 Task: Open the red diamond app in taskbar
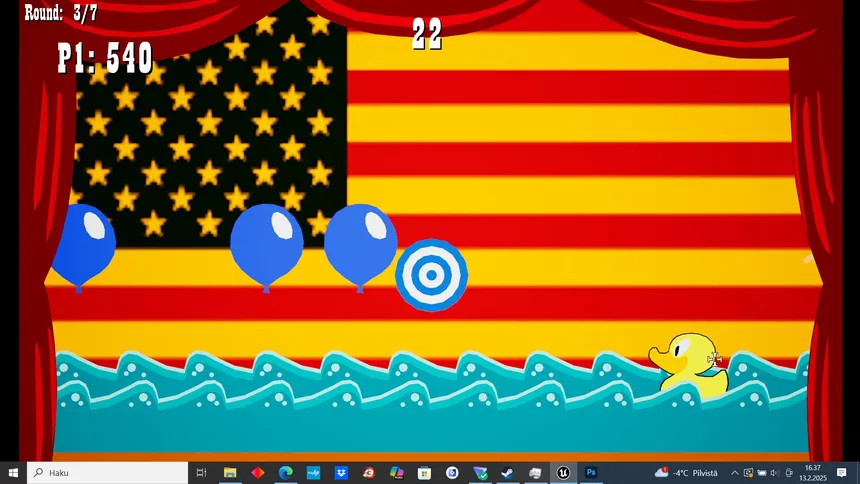(258, 472)
